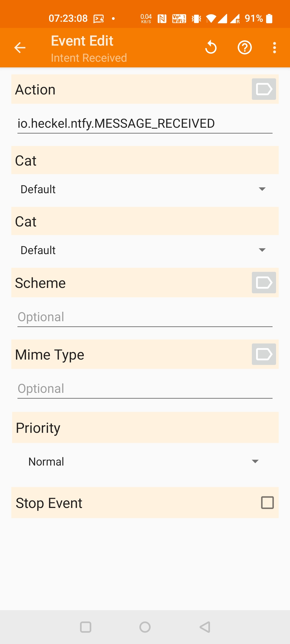Tap the battery icon in status bar

point(269,19)
